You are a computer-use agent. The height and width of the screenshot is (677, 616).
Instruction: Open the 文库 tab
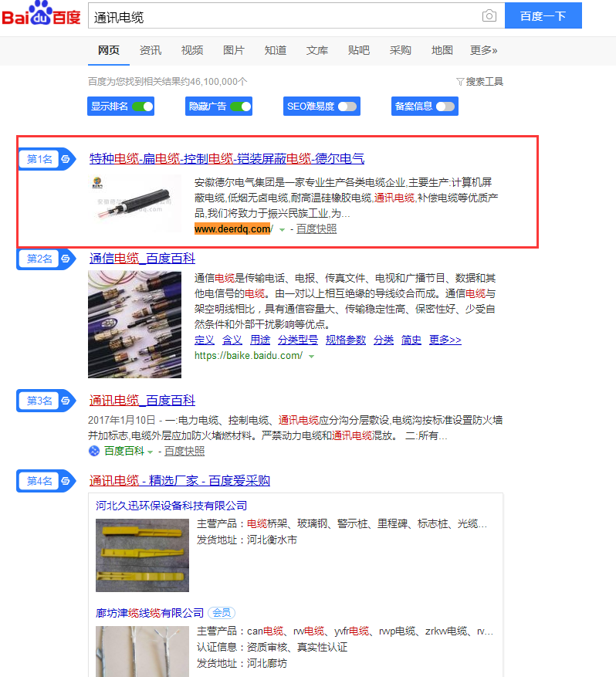pyautogui.click(x=316, y=50)
